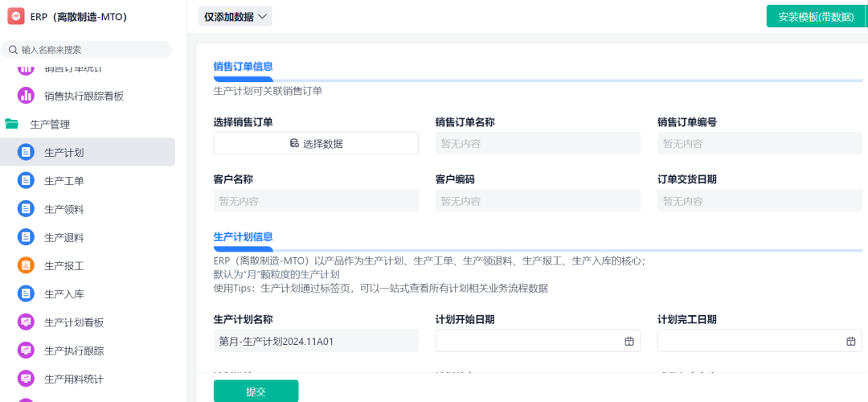Go to 生产入库 in sidebar

64,294
